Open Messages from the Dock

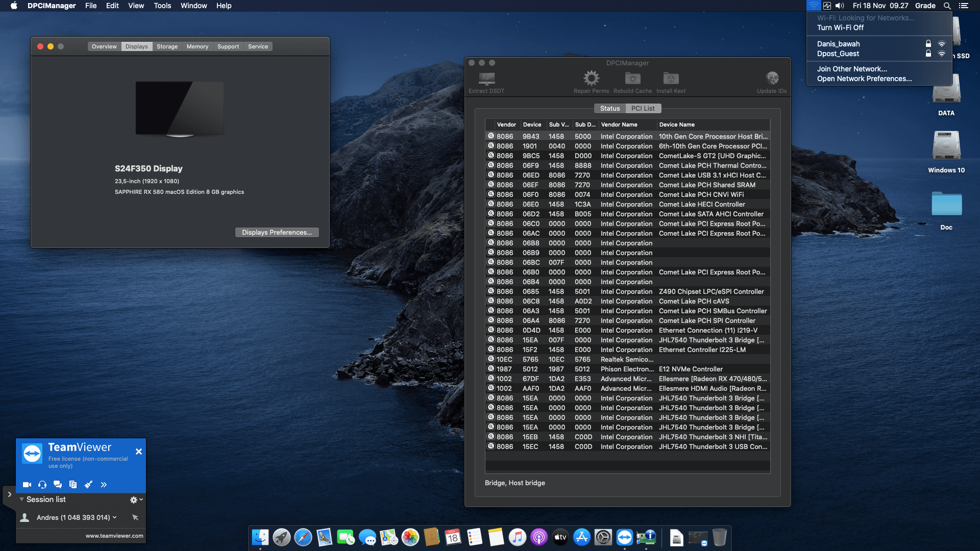click(367, 537)
